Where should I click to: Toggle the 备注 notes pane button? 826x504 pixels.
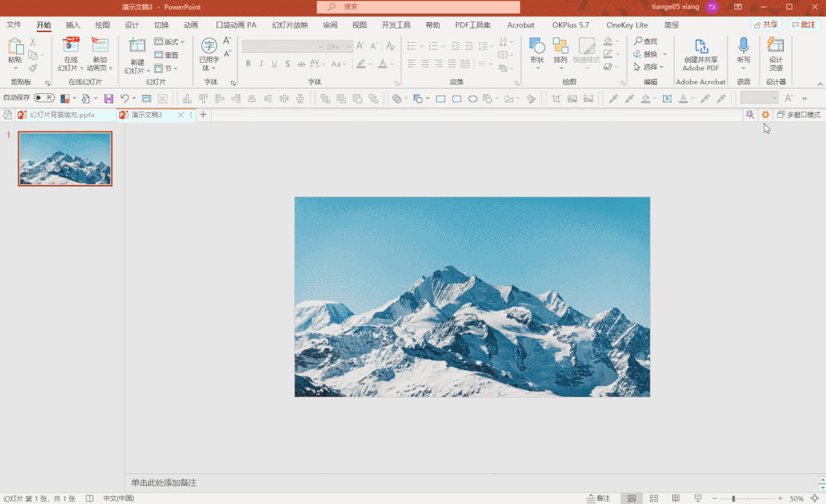coord(598,499)
